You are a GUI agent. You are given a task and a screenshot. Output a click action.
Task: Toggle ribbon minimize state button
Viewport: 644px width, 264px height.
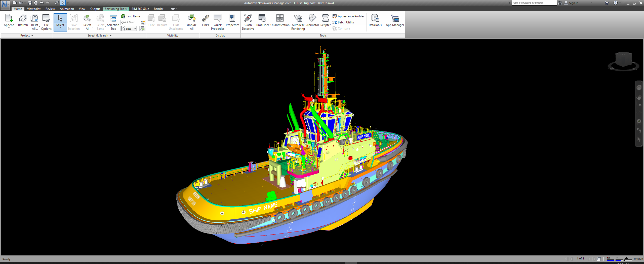coord(173,9)
